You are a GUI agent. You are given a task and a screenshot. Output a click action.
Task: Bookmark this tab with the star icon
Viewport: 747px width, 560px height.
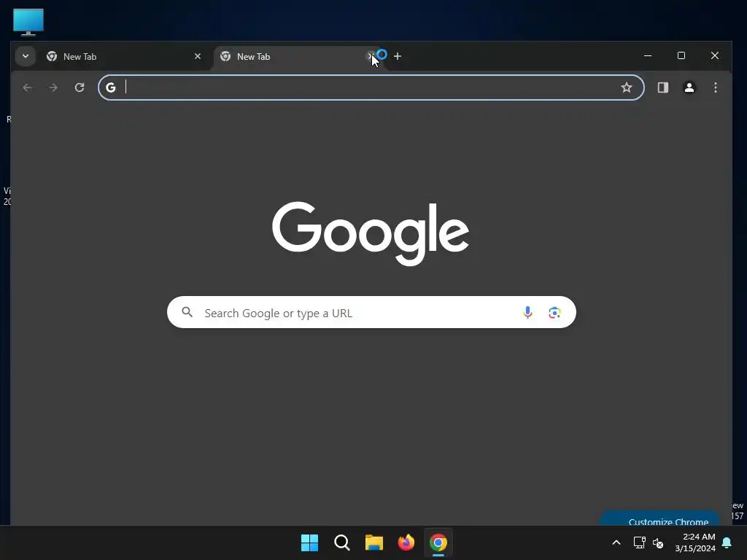click(627, 87)
